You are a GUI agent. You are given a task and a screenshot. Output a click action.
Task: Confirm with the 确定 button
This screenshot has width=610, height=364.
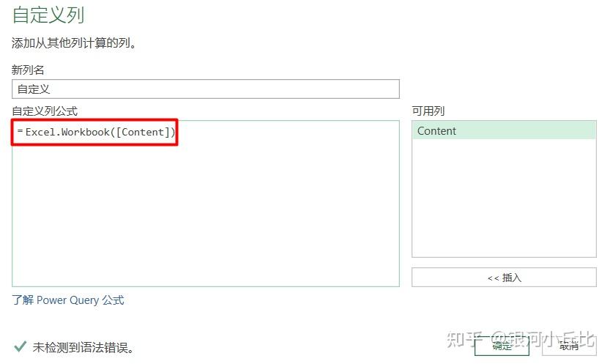(502, 346)
